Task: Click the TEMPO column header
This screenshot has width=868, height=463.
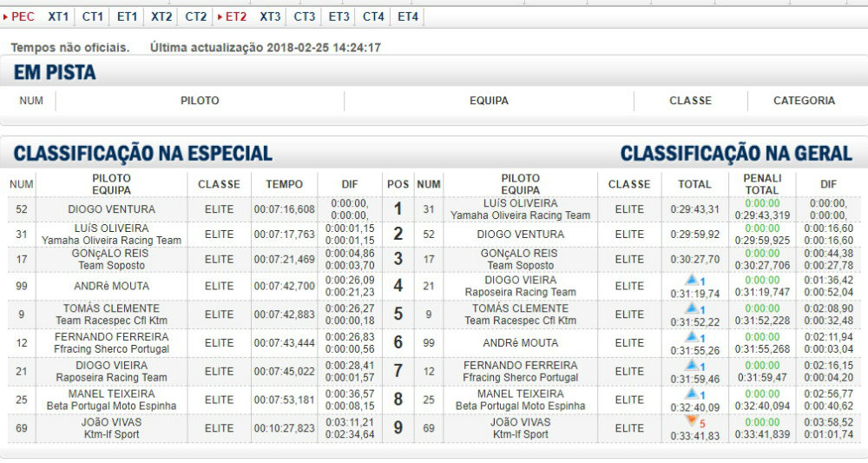Action: (x=285, y=184)
